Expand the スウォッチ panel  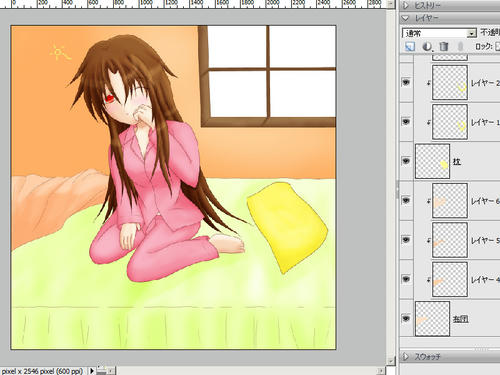[x=406, y=357]
